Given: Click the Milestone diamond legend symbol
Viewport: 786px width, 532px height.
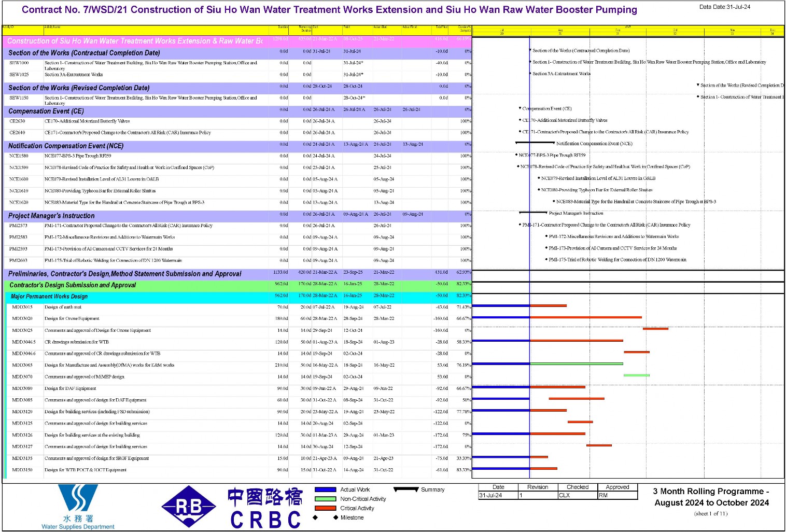Looking at the screenshot, I should [x=325, y=517].
